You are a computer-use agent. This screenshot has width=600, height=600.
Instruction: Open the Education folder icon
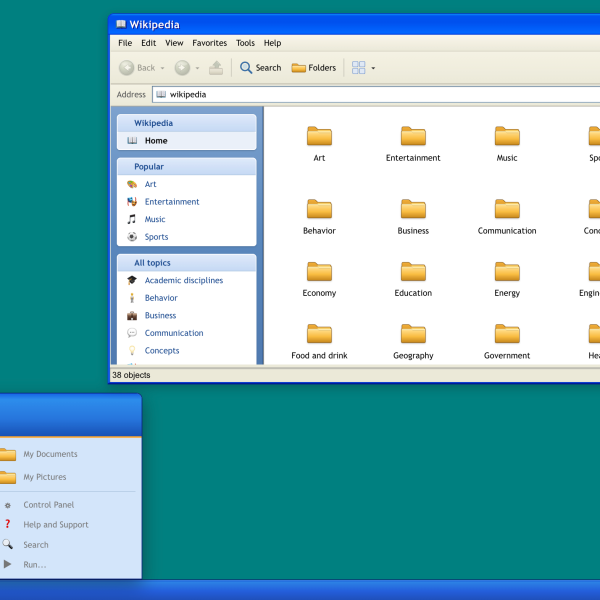[413, 271]
